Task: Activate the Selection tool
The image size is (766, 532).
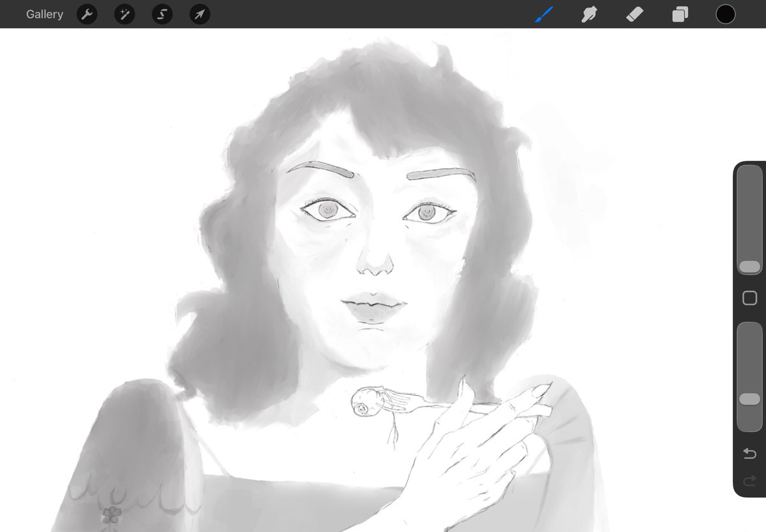Action: 162,14
